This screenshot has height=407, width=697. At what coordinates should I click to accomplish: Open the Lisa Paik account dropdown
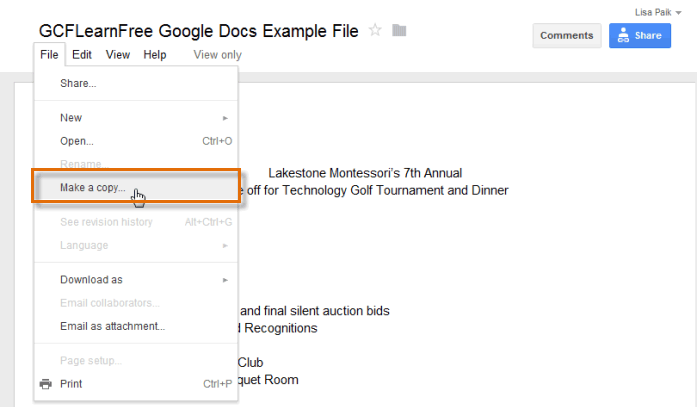[x=658, y=12]
